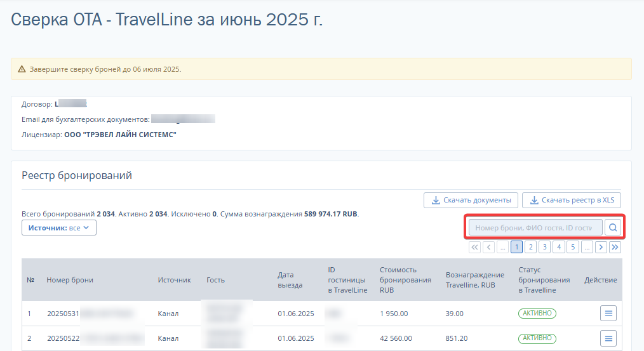Click Дата выезда column header

[290, 280]
